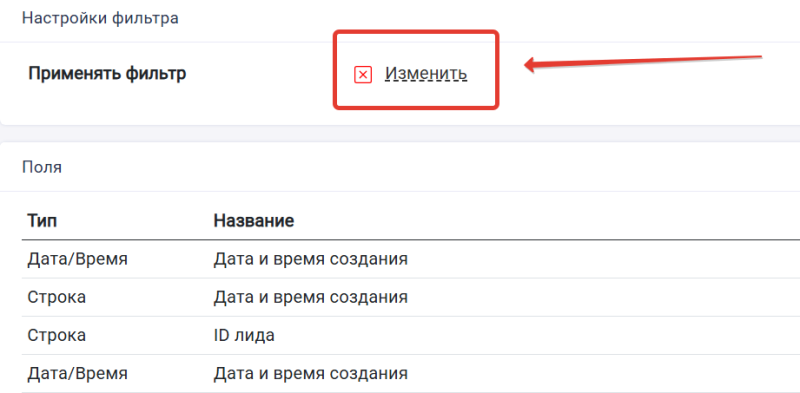Click Строка cell in Дата и время создания row

pyautogui.click(x=56, y=297)
